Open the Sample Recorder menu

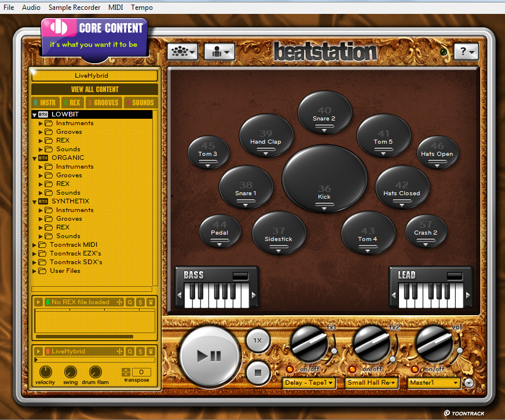74,7
